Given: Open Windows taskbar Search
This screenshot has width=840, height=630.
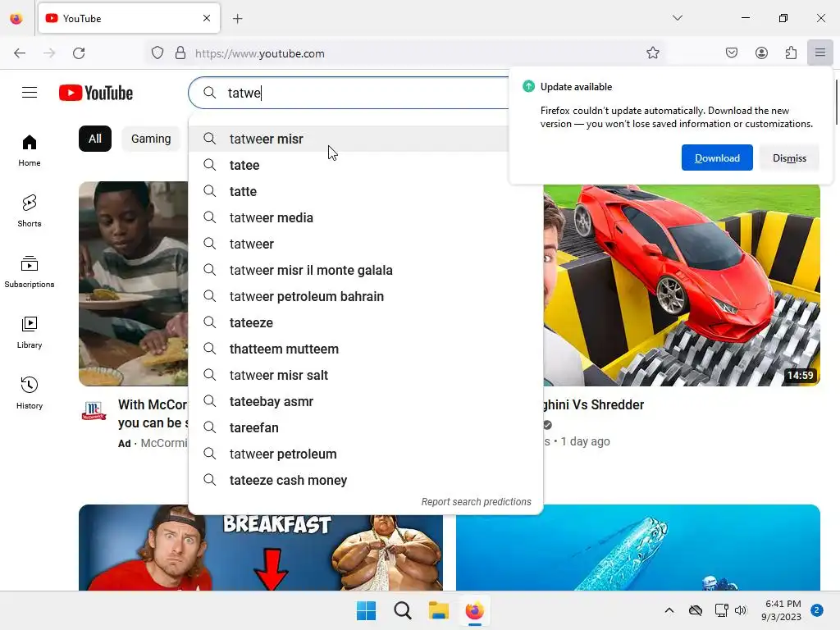Looking at the screenshot, I should tap(402, 610).
